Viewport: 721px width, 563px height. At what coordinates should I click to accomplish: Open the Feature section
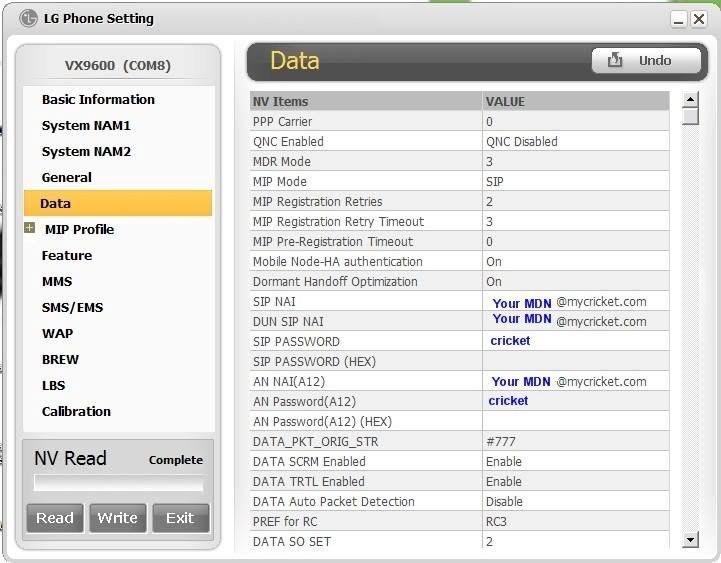point(67,255)
